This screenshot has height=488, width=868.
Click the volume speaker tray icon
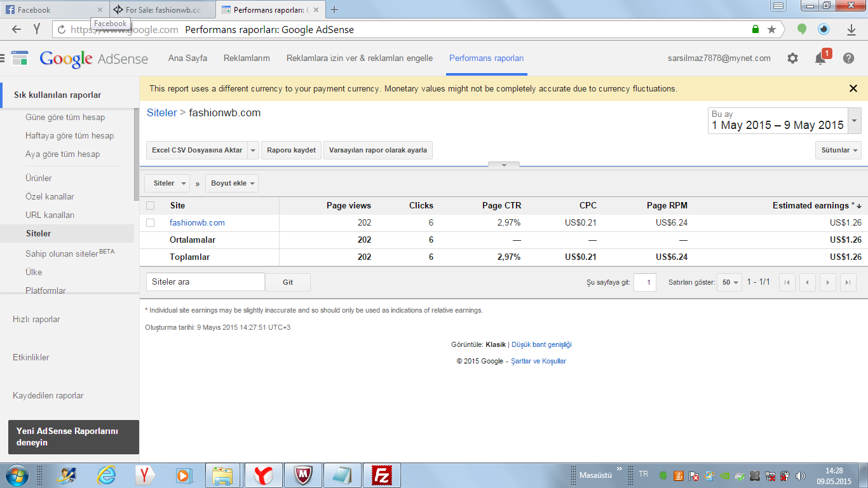[x=800, y=475]
